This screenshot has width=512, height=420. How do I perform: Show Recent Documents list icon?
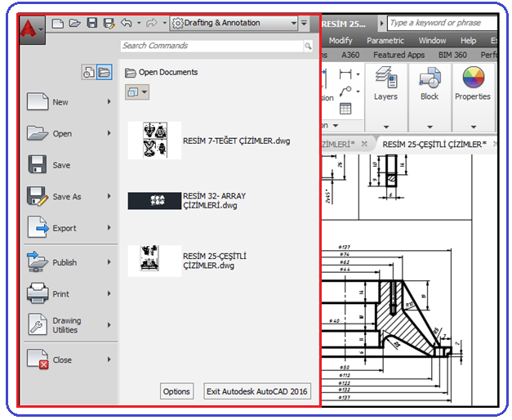coord(88,72)
